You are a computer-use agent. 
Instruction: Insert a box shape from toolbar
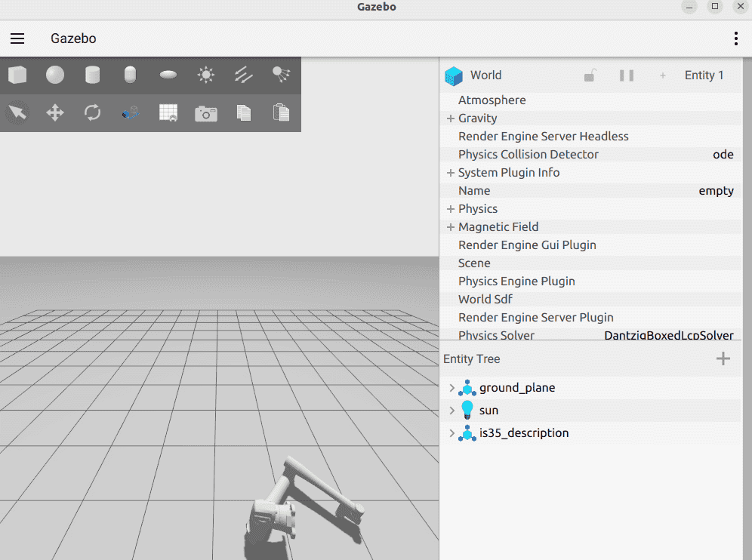click(17, 75)
